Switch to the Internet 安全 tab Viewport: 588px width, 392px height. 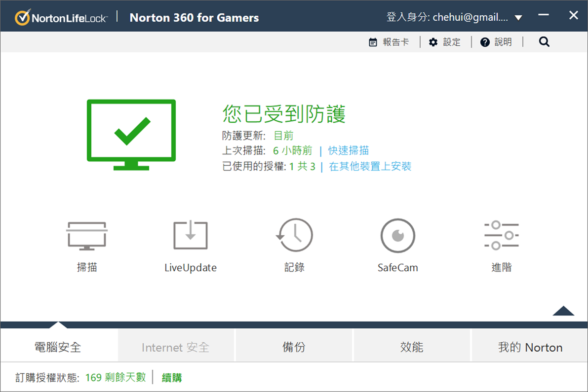point(176,347)
